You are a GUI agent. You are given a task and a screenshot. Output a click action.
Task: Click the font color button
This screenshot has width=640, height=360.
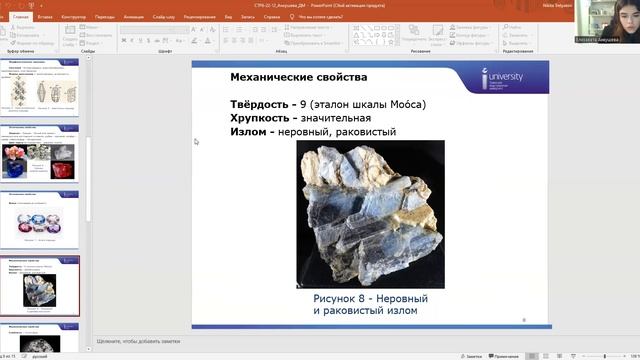[x=209, y=40]
